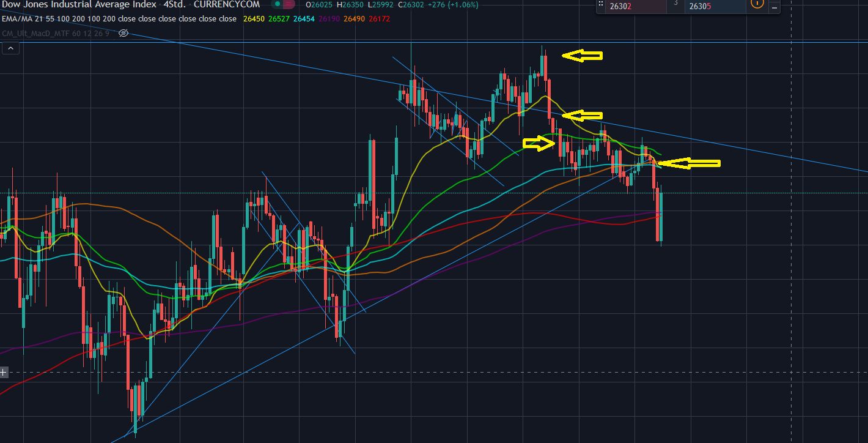
Task: Click the plus button on the chart's left edge
Action: tap(4, 372)
